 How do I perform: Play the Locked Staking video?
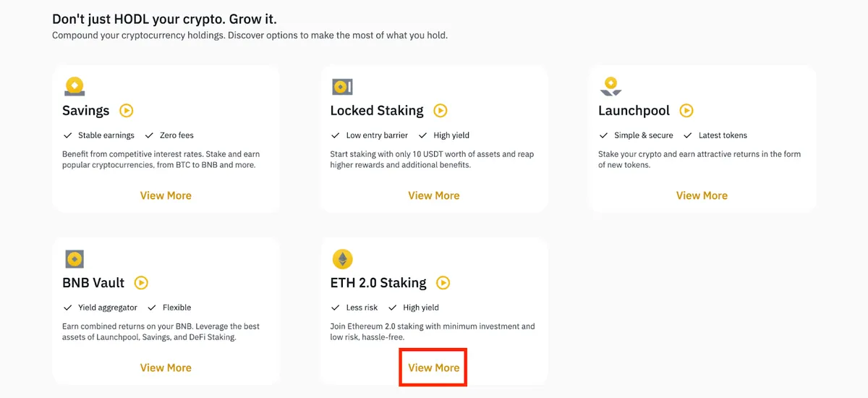pos(441,111)
